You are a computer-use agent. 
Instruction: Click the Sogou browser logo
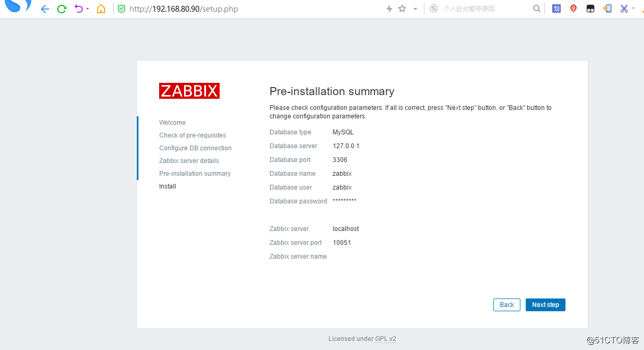pyautogui.click(x=18, y=5)
